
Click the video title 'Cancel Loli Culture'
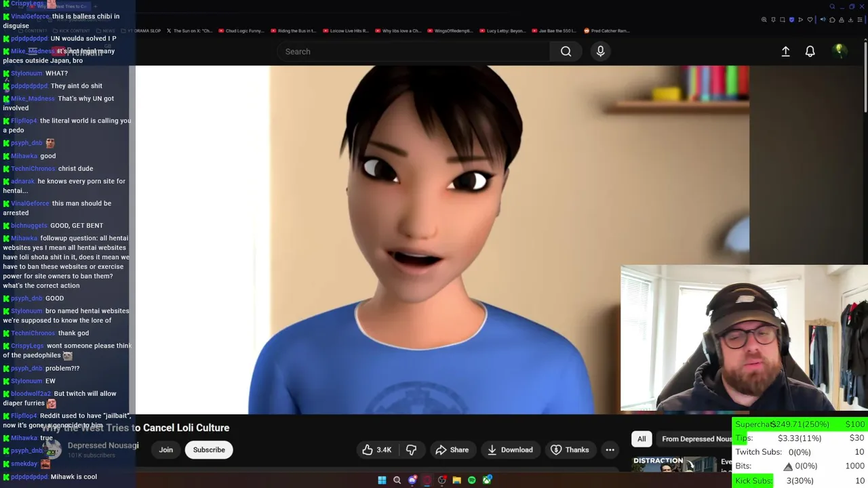point(182,428)
